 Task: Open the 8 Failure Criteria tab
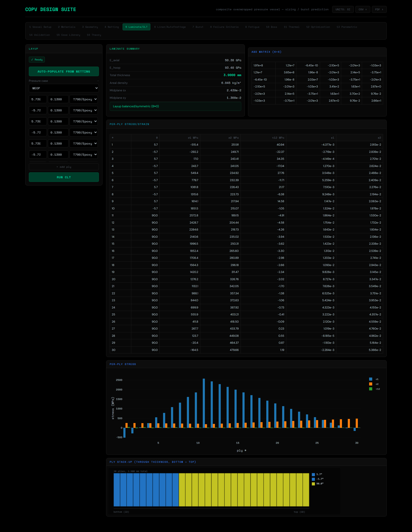pos(224,27)
